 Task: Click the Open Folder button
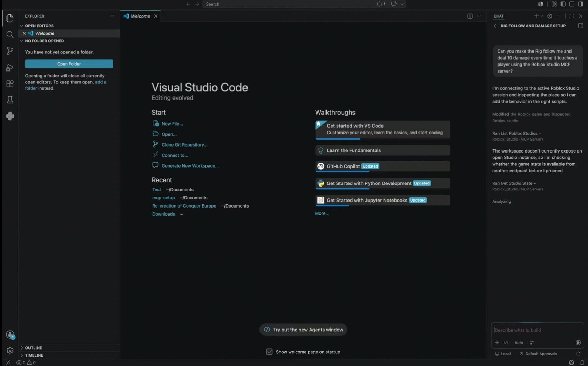click(x=69, y=64)
